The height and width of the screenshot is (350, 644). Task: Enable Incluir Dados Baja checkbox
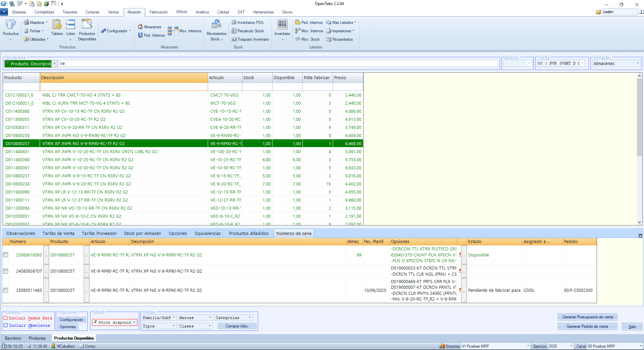tap(6, 318)
